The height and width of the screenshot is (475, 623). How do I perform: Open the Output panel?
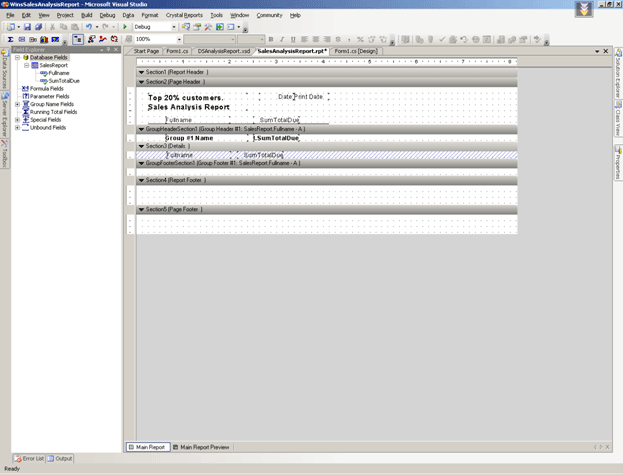click(x=60, y=458)
